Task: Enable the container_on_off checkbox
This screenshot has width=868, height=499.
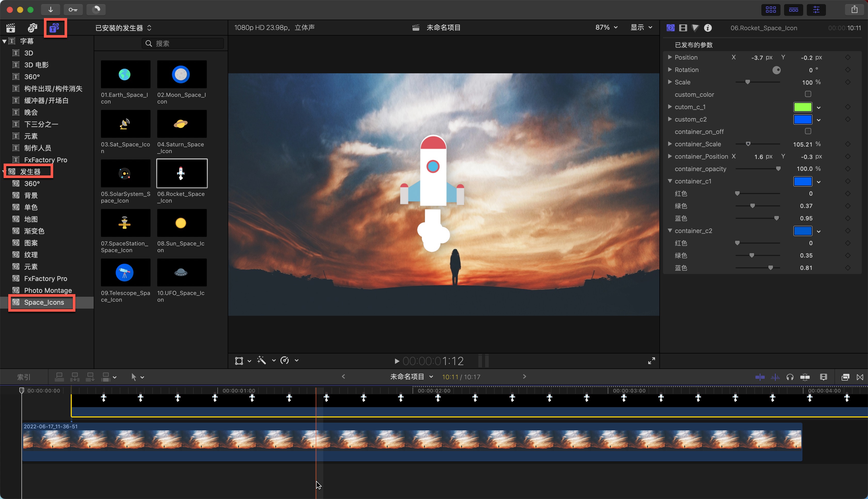Action: (x=808, y=131)
